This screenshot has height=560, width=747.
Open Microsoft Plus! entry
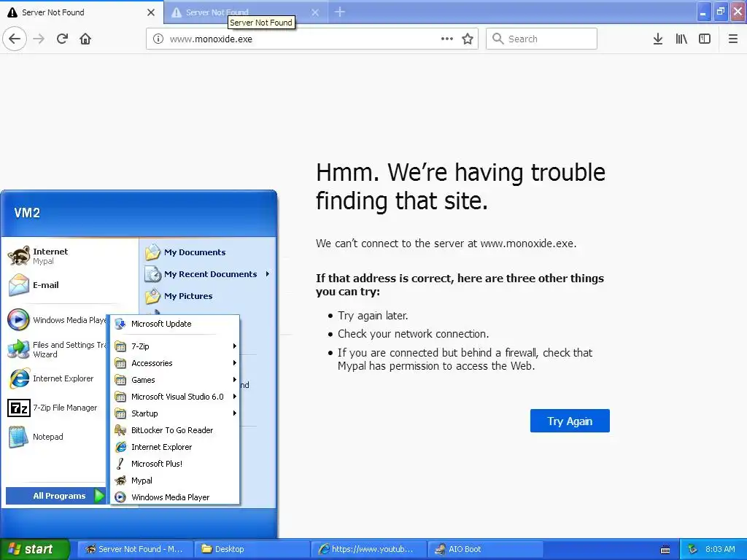click(175, 464)
